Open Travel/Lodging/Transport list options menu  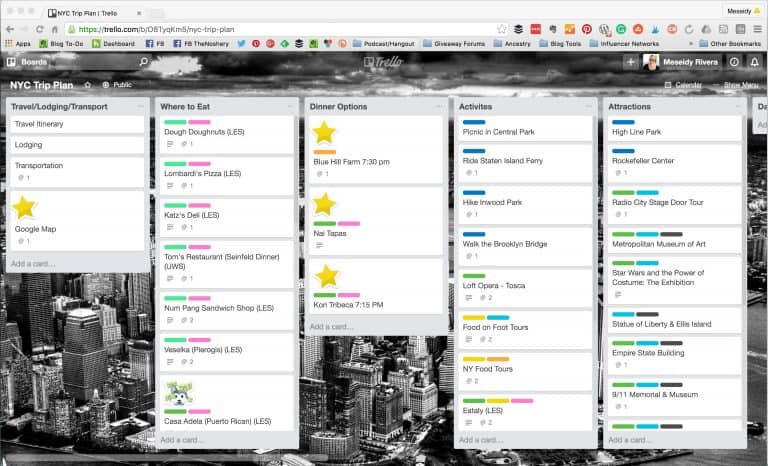point(141,106)
